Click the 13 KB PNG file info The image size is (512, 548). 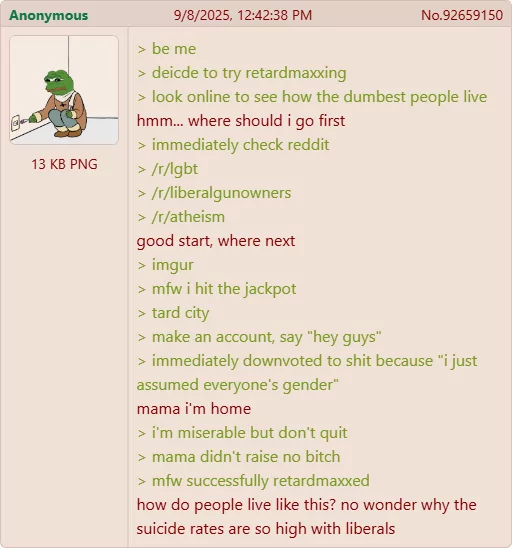click(64, 164)
